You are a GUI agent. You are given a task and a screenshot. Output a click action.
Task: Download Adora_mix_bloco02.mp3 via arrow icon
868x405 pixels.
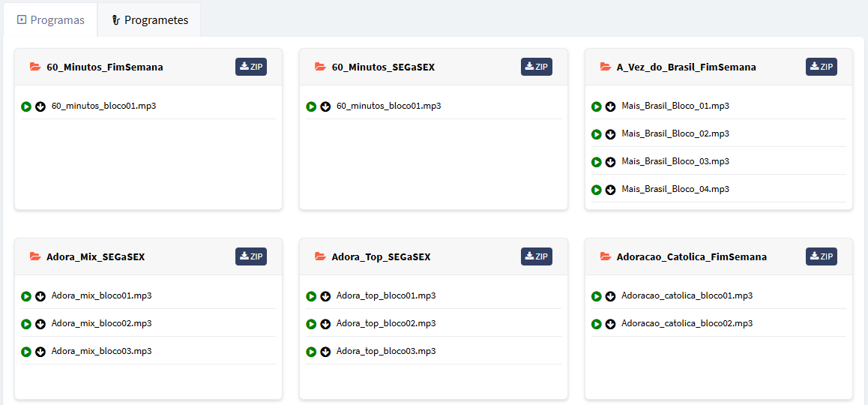[x=40, y=324]
